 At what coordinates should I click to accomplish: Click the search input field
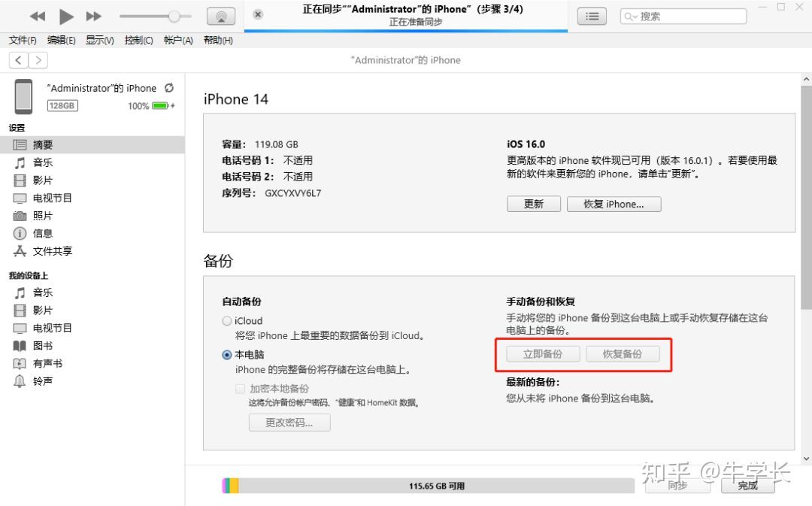[683, 17]
